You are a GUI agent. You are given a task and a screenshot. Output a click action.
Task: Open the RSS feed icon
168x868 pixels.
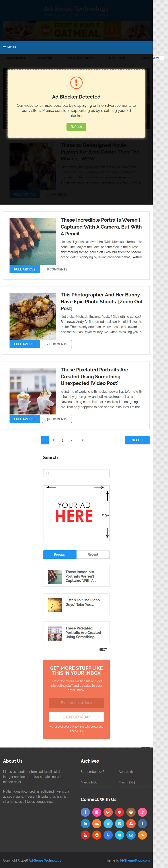pos(143,835)
